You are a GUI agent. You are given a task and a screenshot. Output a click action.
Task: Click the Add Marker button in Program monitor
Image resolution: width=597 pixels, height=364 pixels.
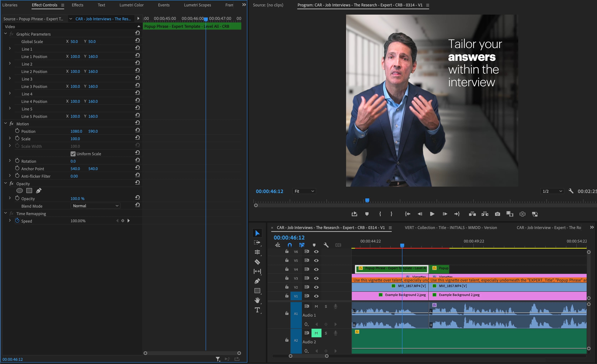pos(367,214)
